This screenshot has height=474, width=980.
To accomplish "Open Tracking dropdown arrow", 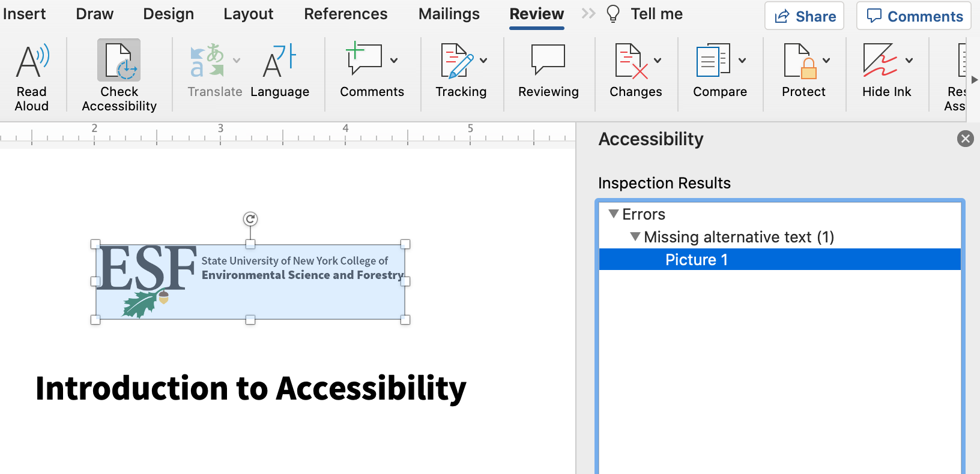I will [483, 60].
